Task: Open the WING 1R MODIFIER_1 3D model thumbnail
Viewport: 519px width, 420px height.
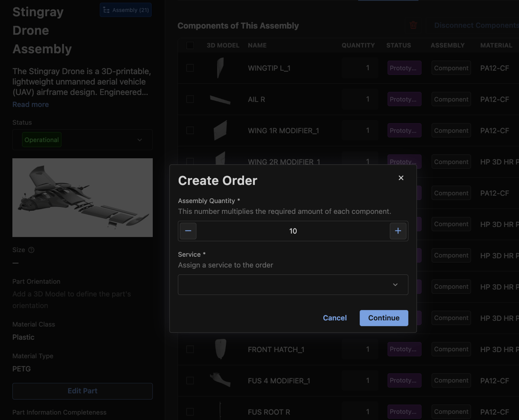Action: point(220,130)
